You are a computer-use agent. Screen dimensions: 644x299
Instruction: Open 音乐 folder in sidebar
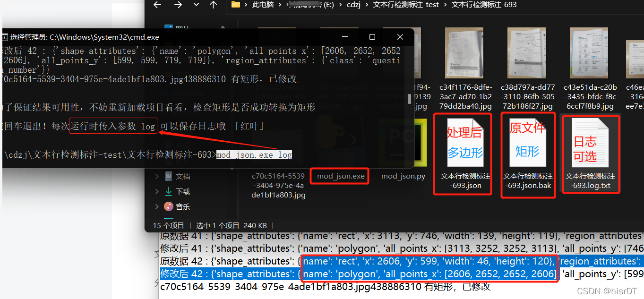183,206
